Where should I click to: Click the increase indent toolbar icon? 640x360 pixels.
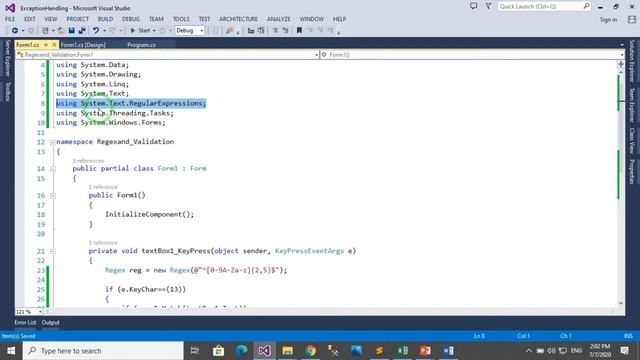click(x=260, y=31)
